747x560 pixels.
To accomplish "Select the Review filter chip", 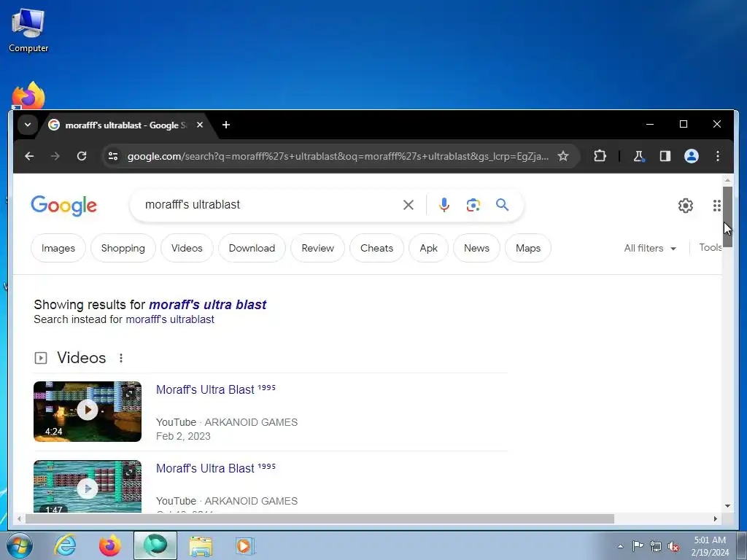I will tap(317, 248).
